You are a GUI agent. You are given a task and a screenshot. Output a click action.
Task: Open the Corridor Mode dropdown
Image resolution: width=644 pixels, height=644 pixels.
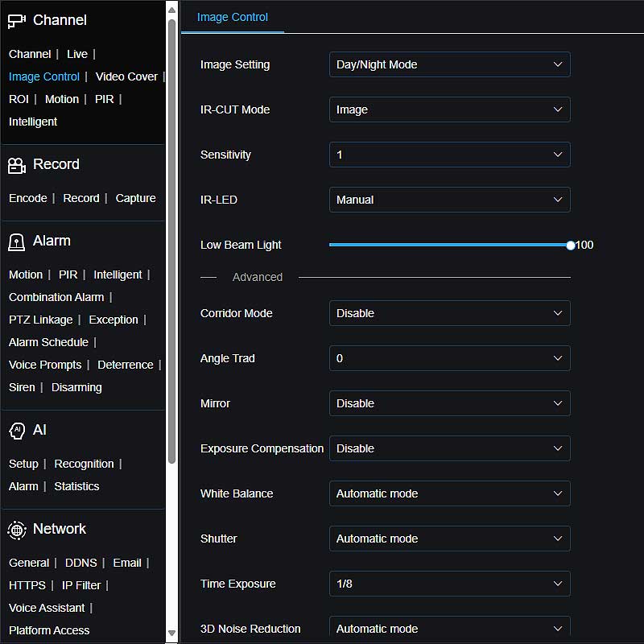449,313
